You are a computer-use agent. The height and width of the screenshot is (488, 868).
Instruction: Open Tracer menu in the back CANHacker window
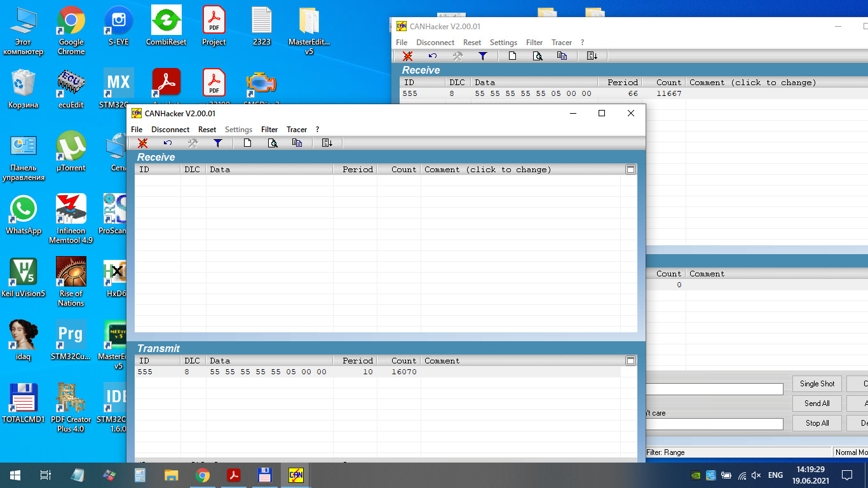coord(562,43)
